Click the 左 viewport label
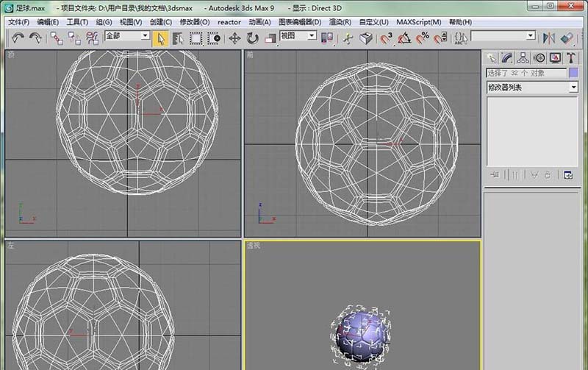588x370 pixels. pyautogui.click(x=11, y=246)
